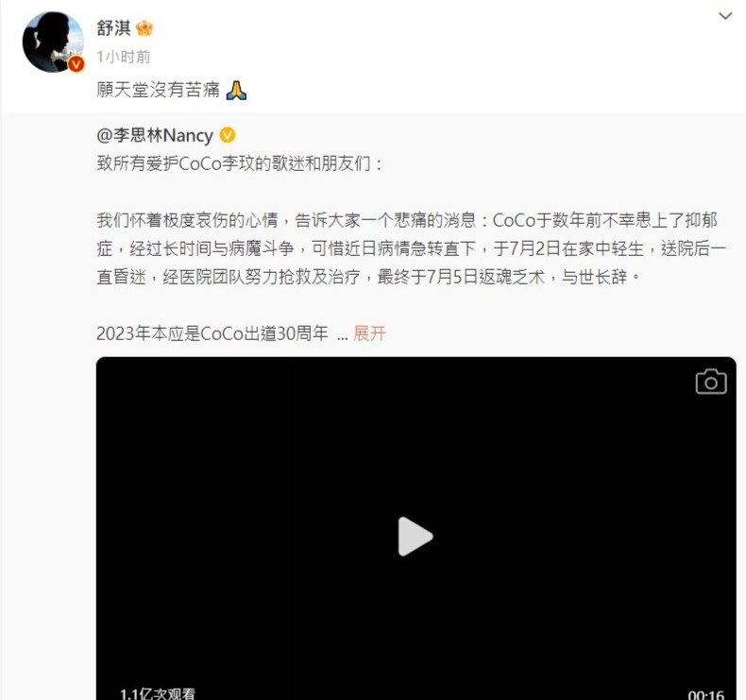Viewport: 746px width, 700px height.
Task: Click the 1.1亿次观看 view count
Action: pyautogui.click(x=158, y=693)
